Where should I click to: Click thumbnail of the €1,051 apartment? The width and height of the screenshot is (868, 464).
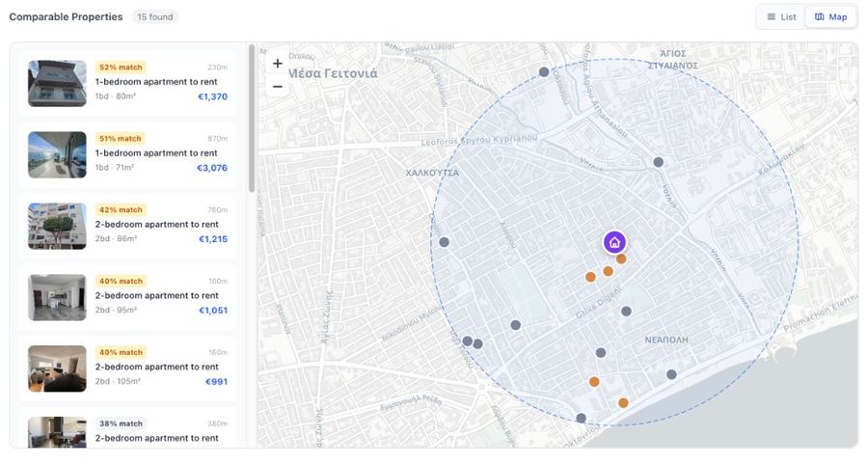coord(57,297)
